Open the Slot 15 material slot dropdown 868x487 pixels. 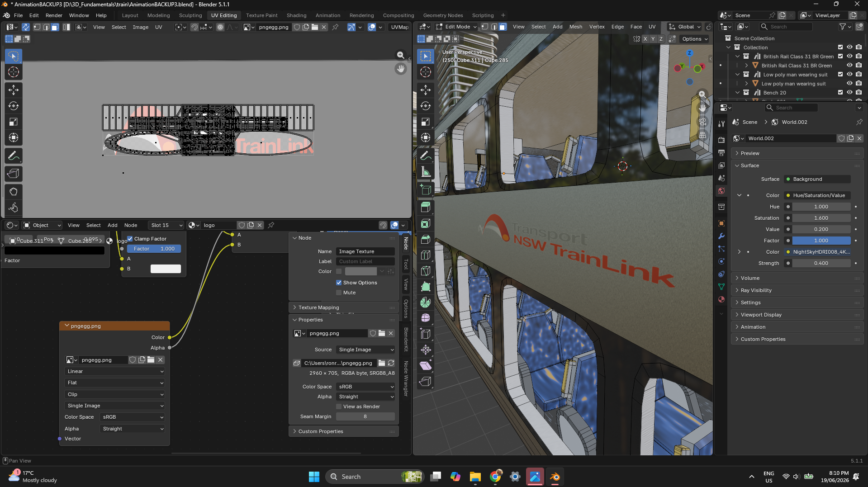166,225
